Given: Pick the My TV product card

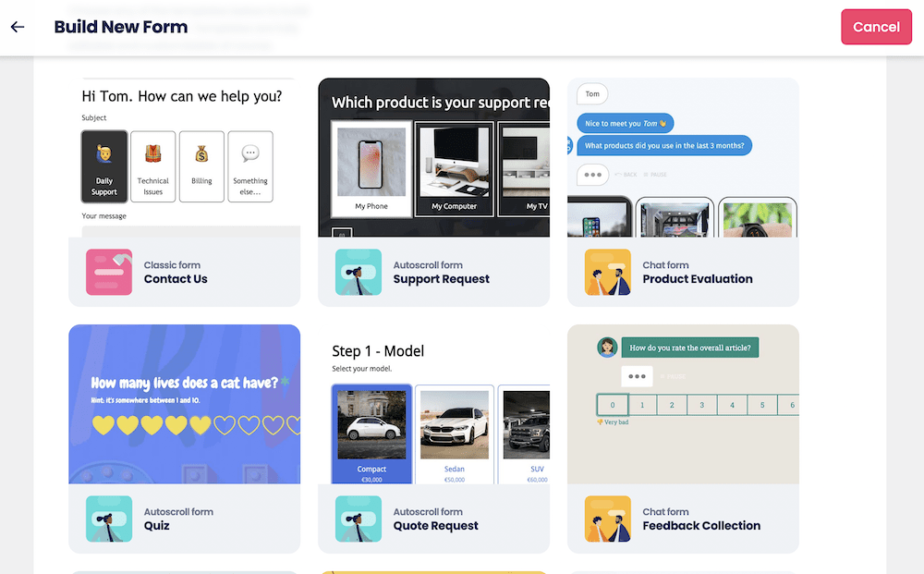Looking at the screenshot, I should [x=524, y=169].
